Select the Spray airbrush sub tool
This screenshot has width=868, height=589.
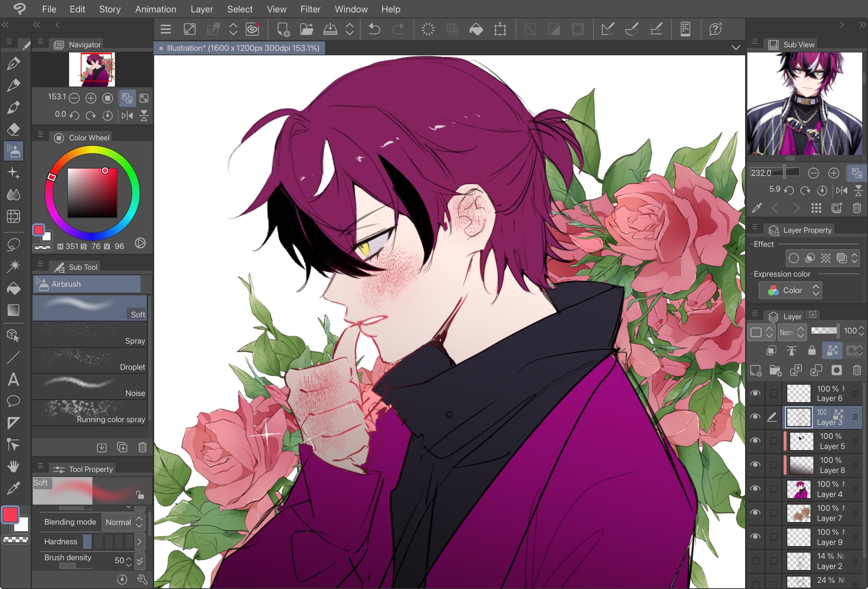(x=90, y=334)
